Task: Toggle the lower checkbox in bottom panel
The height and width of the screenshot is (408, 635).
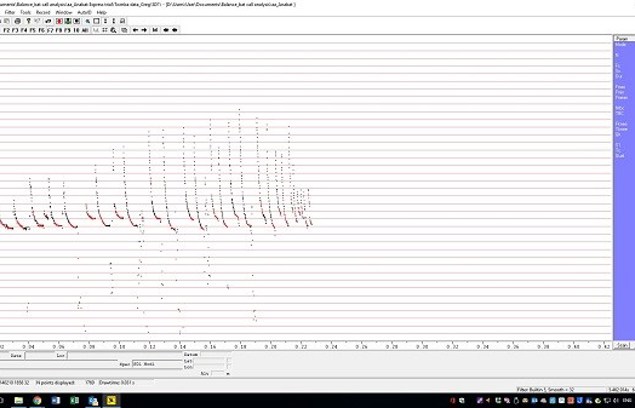Action: pyautogui.click(x=229, y=366)
